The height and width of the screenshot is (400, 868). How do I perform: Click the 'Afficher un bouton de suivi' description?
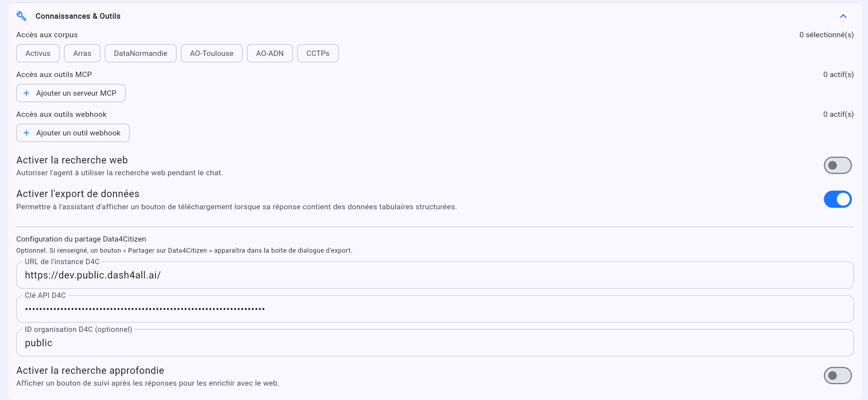tap(148, 383)
